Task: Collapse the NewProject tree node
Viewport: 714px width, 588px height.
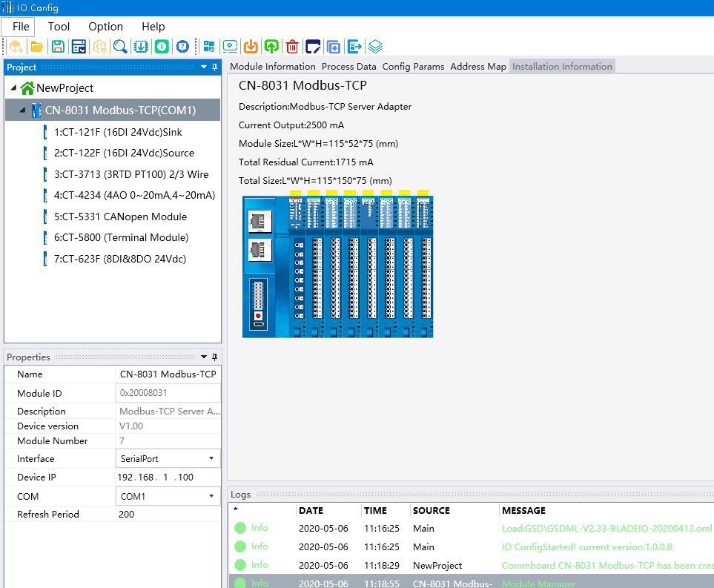Action: click(x=14, y=88)
